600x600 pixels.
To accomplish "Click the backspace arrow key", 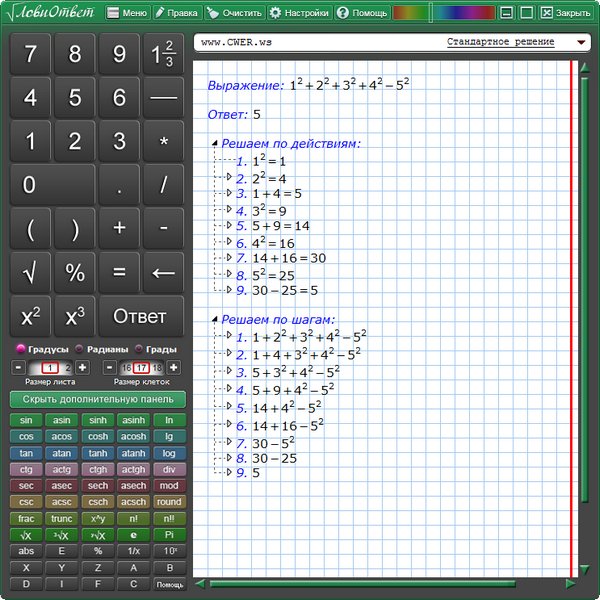I will tap(163, 272).
